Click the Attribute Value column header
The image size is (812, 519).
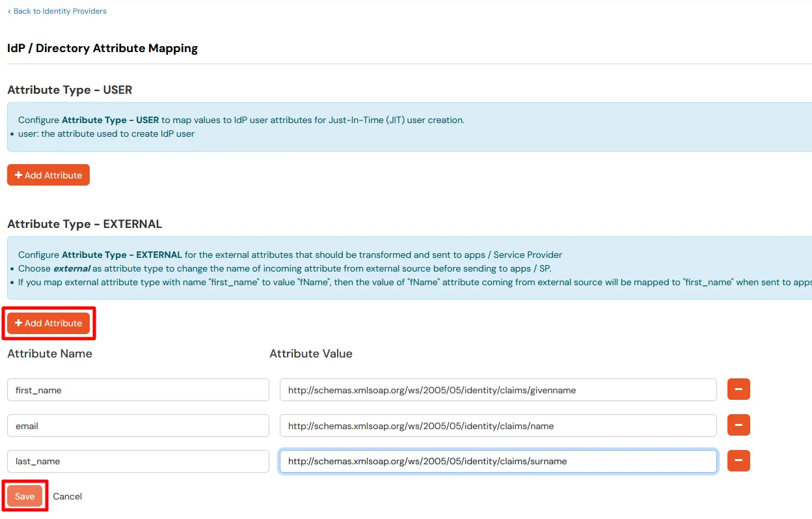311,354
